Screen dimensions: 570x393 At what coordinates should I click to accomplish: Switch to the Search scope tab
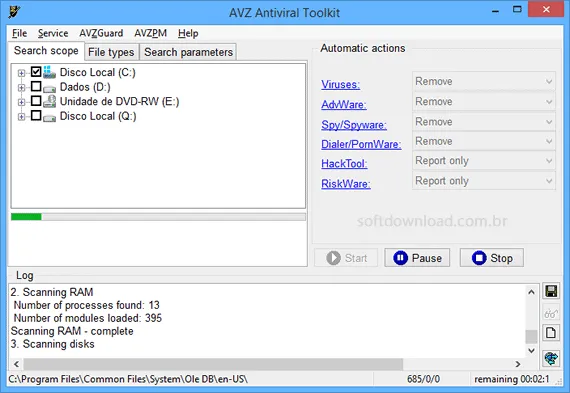[46, 51]
